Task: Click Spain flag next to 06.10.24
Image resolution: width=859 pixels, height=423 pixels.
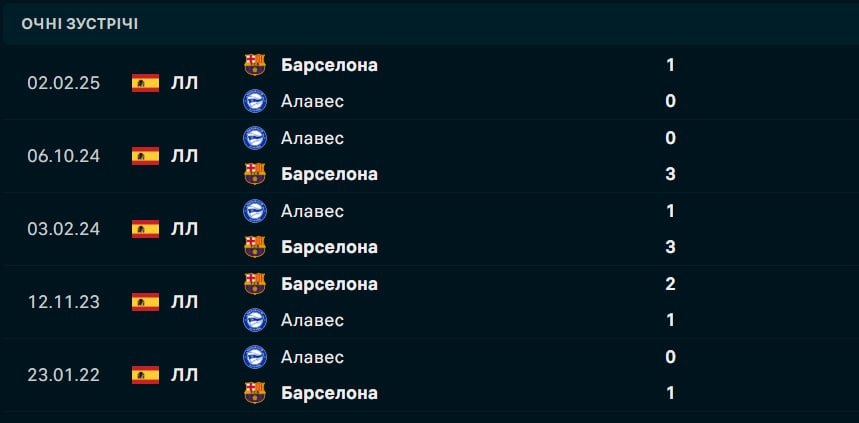Action: (x=145, y=156)
